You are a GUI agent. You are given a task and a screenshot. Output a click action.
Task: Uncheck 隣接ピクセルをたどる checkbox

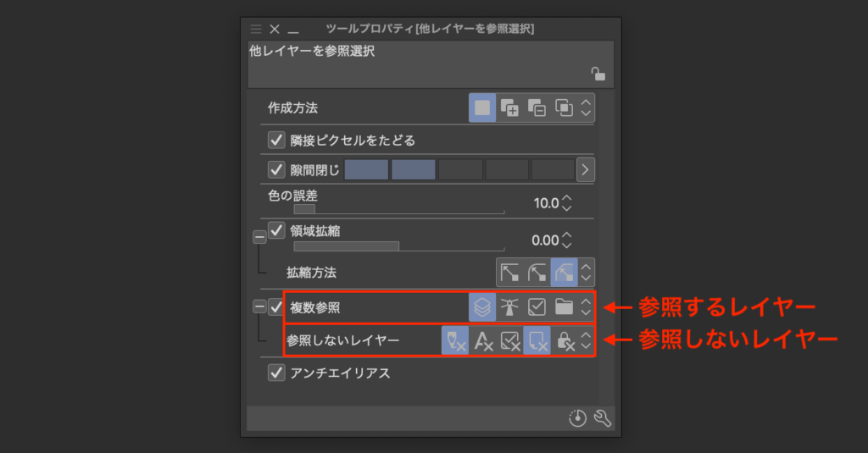tap(276, 140)
